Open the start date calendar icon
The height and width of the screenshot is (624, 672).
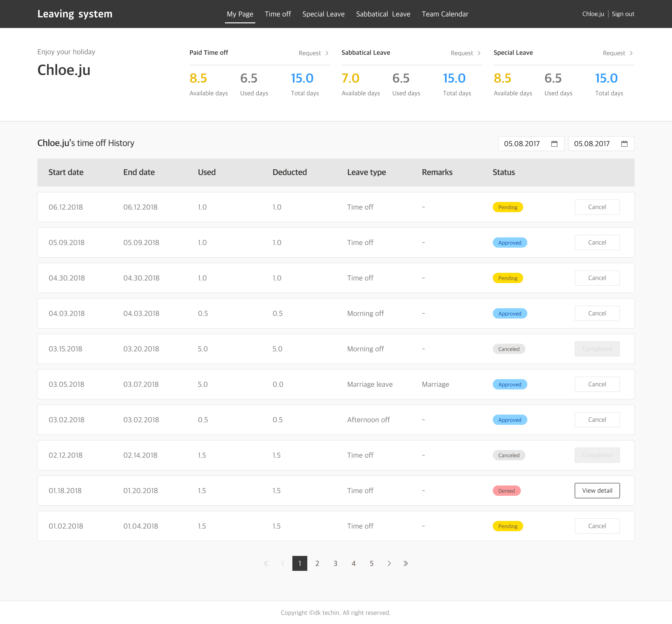554,143
